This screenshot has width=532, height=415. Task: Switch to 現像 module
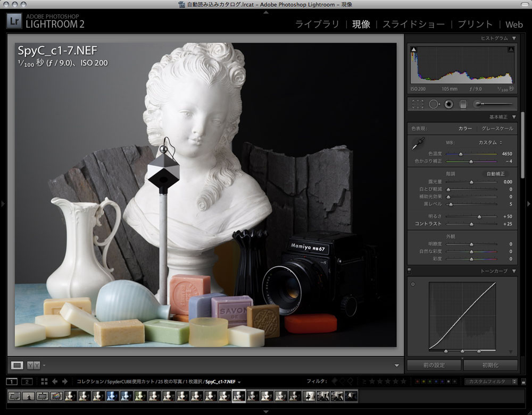click(x=361, y=24)
